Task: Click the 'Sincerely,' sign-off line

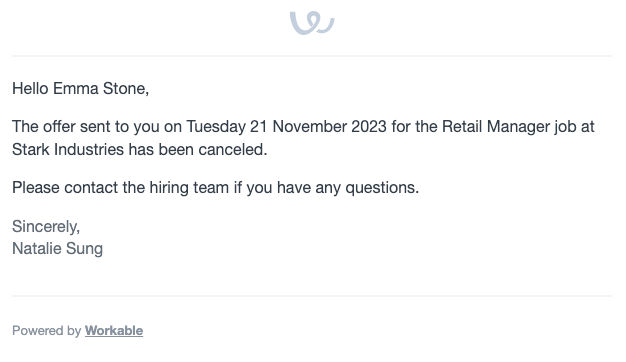Action: point(46,226)
